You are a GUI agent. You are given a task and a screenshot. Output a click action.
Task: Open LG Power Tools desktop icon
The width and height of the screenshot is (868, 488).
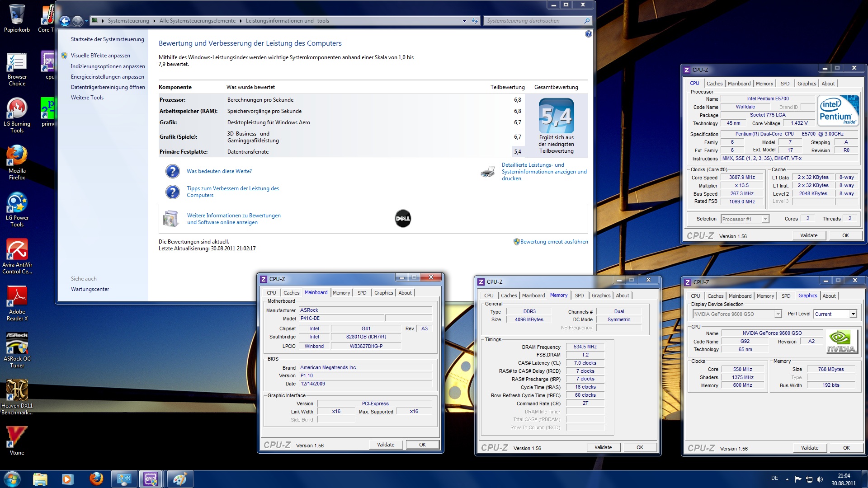17,210
